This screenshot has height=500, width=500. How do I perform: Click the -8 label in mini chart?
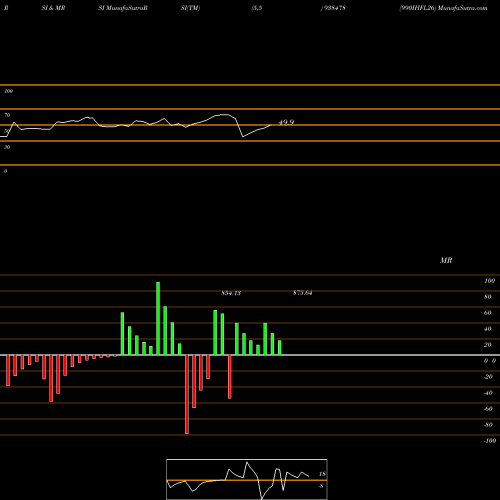click(x=321, y=486)
